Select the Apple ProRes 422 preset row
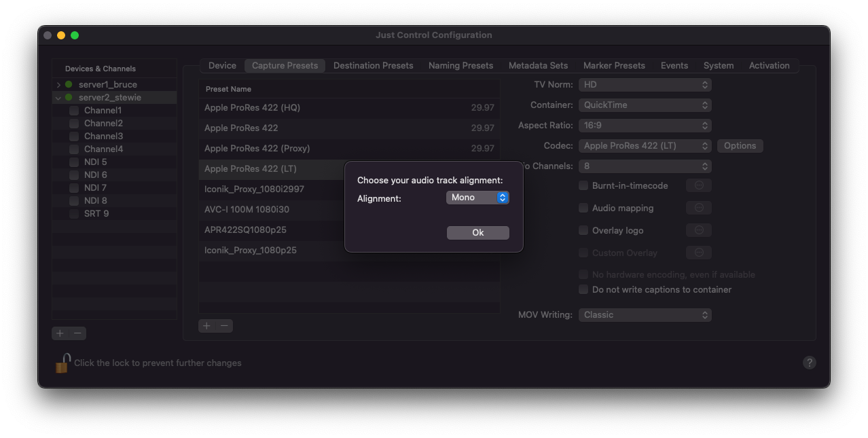This screenshot has width=868, height=438. [x=349, y=128]
